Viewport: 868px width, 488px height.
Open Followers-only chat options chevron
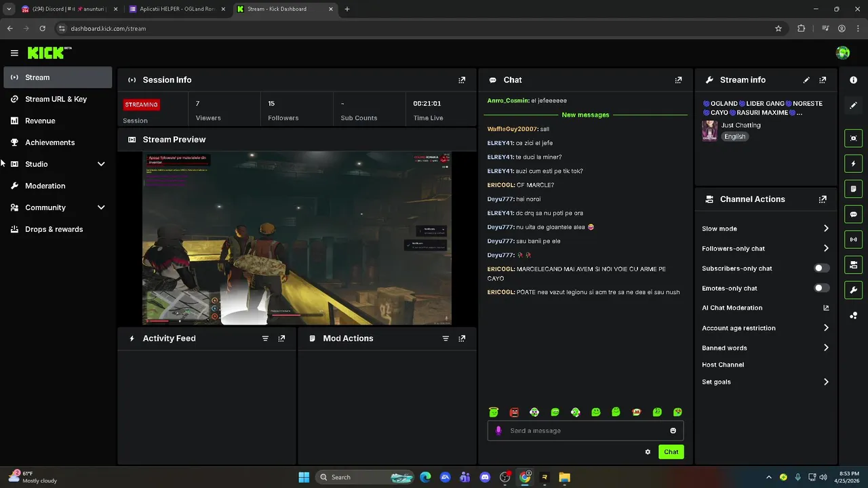tap(826, 248)
